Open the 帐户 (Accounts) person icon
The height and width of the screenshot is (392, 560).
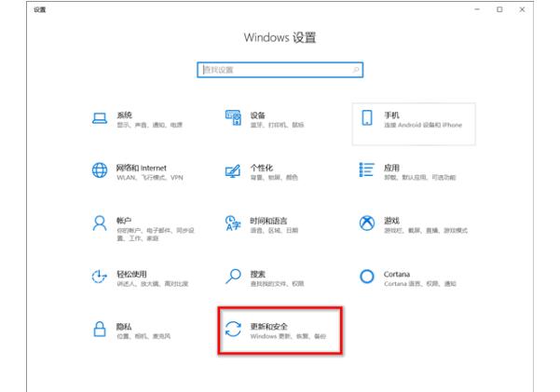pos(100,223)
